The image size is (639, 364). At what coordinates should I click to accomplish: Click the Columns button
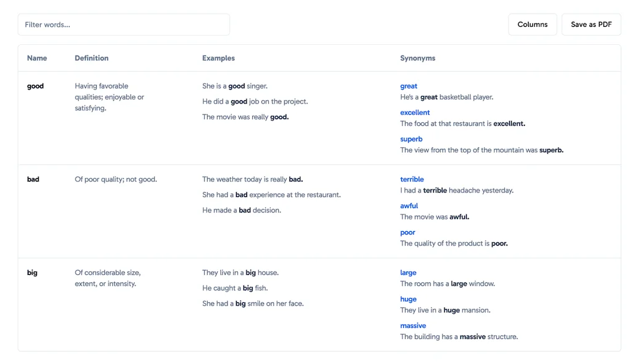[532, 24]
